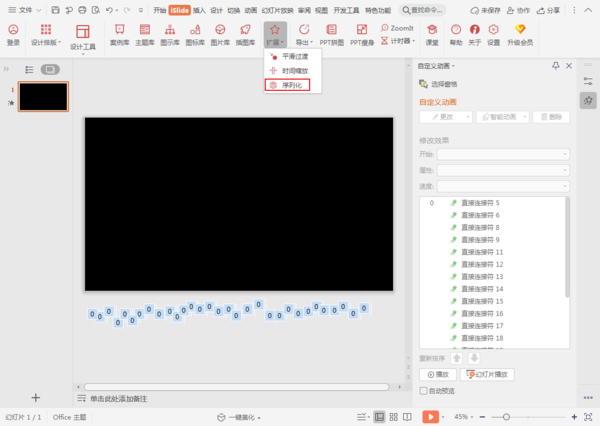The image size is (600, 426).
Task: Expand the 开始 animation start dropdown
Action: [x=504, y=154]
